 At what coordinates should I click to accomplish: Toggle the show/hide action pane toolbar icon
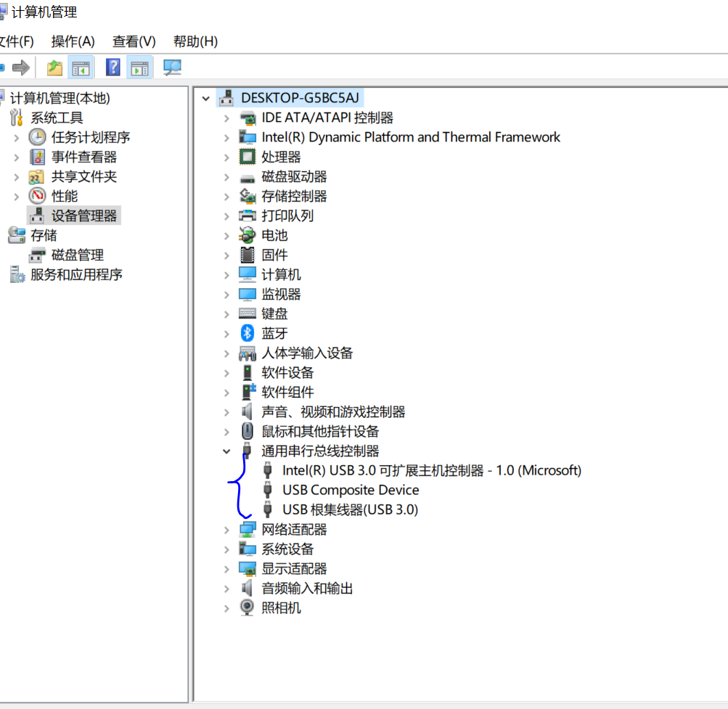click(139, 67)
